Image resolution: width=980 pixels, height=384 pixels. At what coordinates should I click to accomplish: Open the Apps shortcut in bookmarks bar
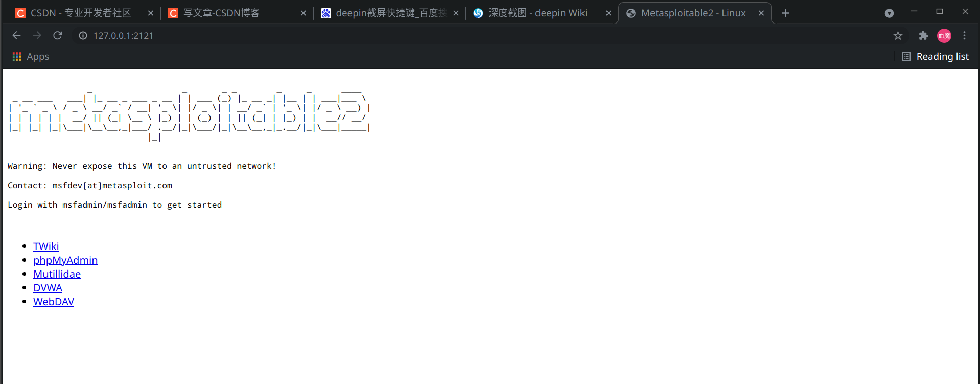31,56
